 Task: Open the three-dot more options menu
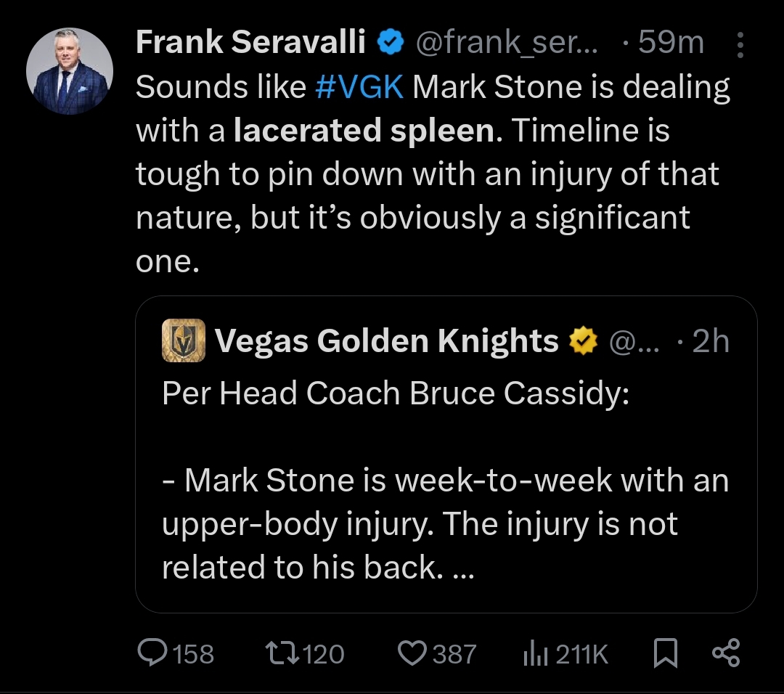pos(740,45)
